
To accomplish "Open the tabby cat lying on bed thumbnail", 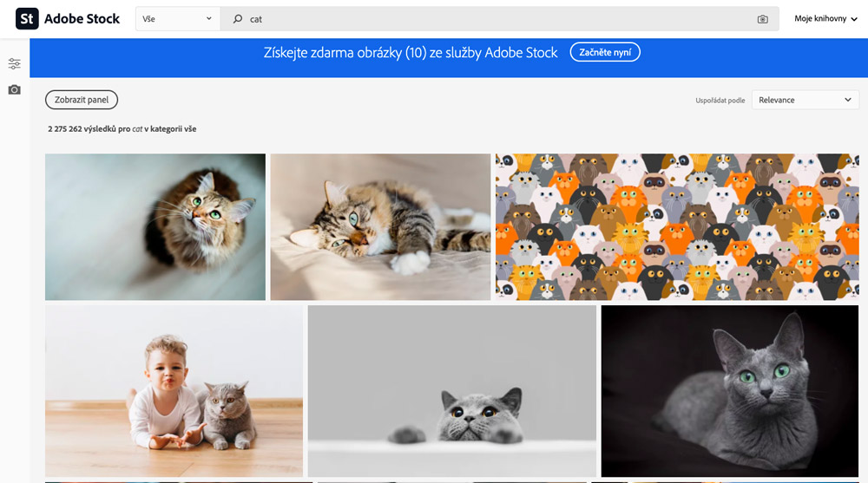I will tap(380, 227).
